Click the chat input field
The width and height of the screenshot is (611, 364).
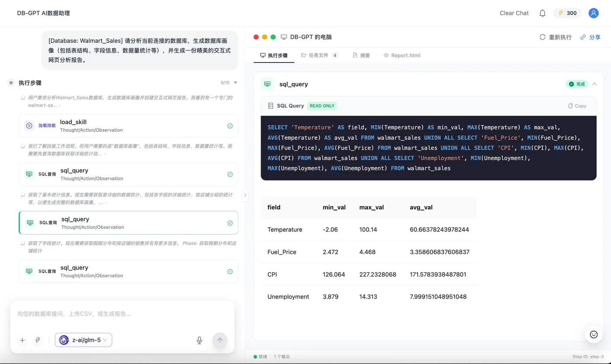click(122, 314)
